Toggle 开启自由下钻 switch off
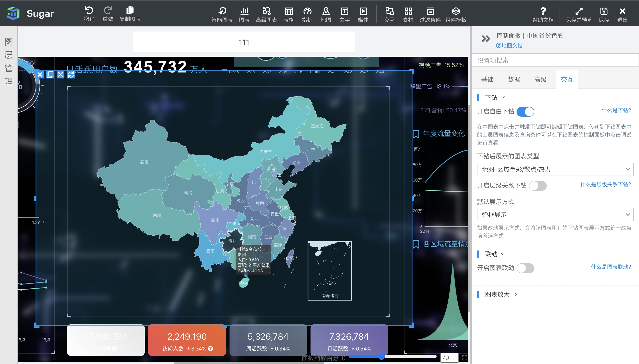Image resolution: width=639 pixels, height=364 pixels. click(x=525, y=112)
